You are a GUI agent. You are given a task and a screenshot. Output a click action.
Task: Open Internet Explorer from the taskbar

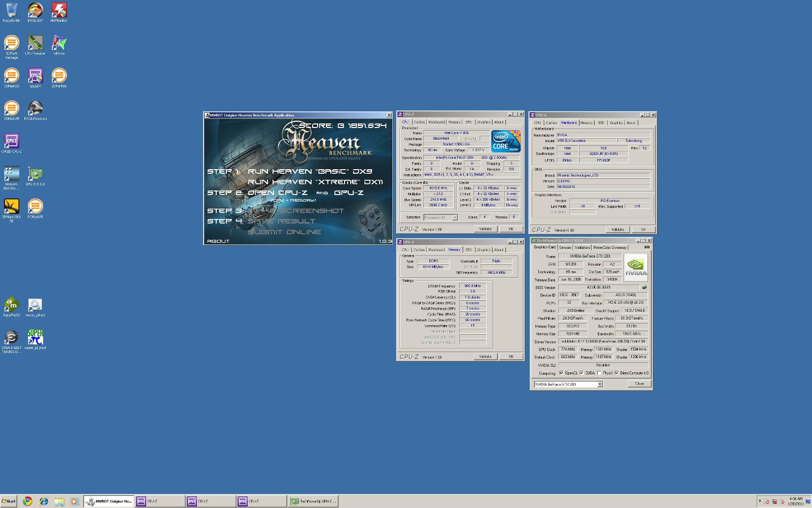43,501
